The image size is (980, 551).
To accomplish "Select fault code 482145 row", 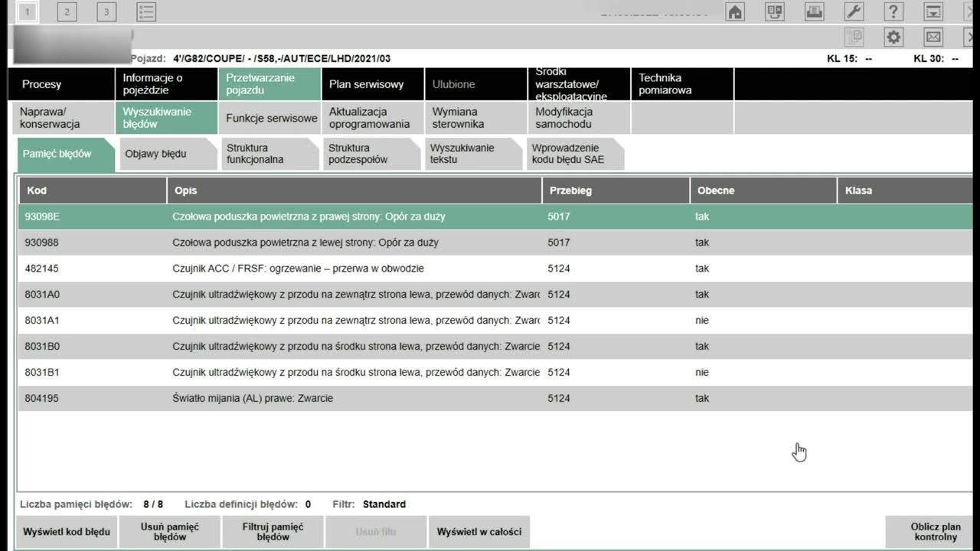I will click(x=495, y=269).
